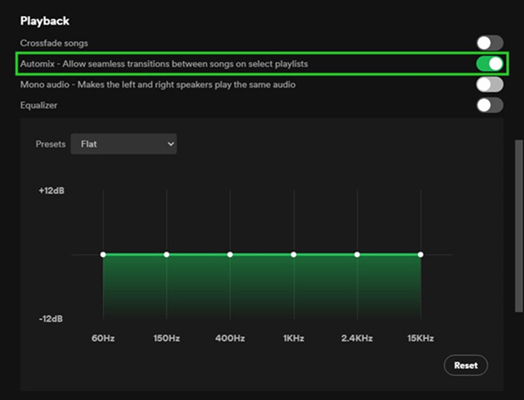Disable the Automix toggle
524x400 pixels.
click(490, 64)
